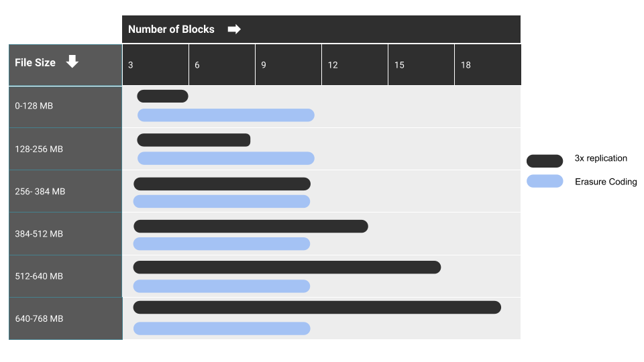Click the dark replication bar for 0-128 MB

[x=162, y=97]
